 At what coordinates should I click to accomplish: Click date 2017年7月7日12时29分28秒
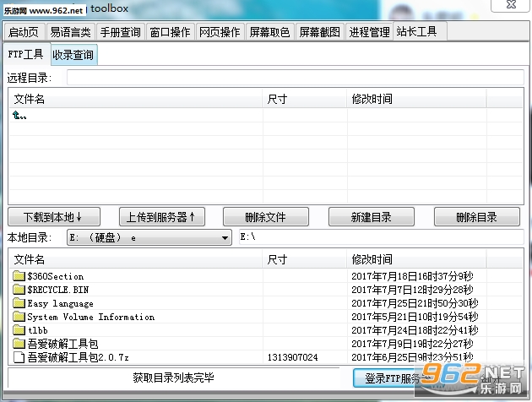412,290
